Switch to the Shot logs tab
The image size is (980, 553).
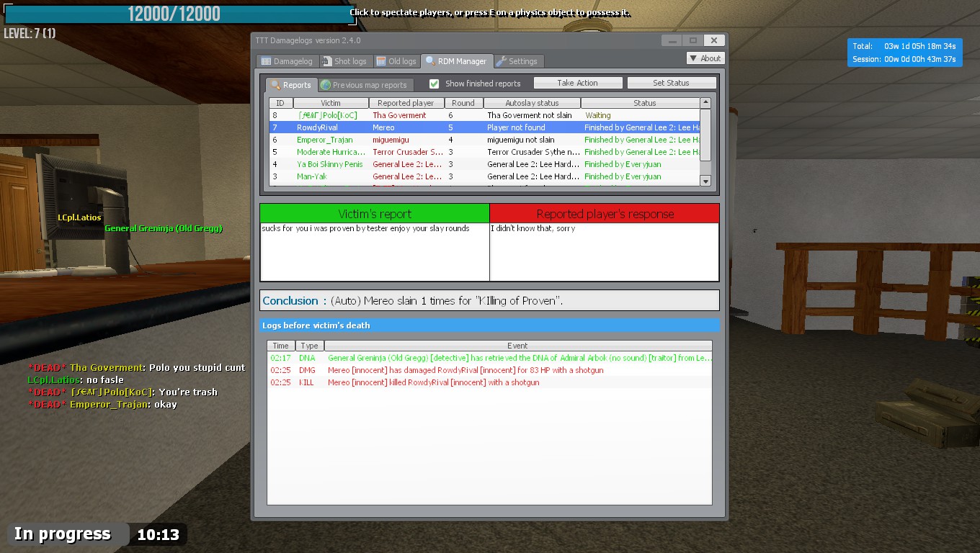point(345,61)
